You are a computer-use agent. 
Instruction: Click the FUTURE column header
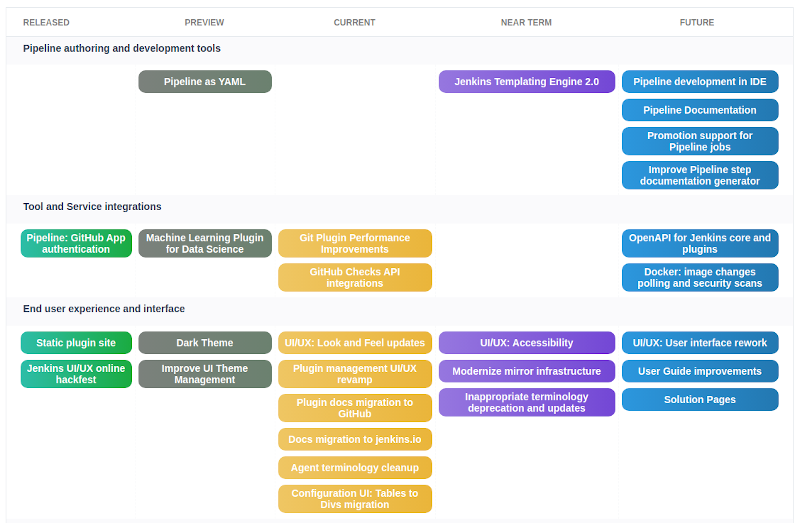(x=696, y=22)
